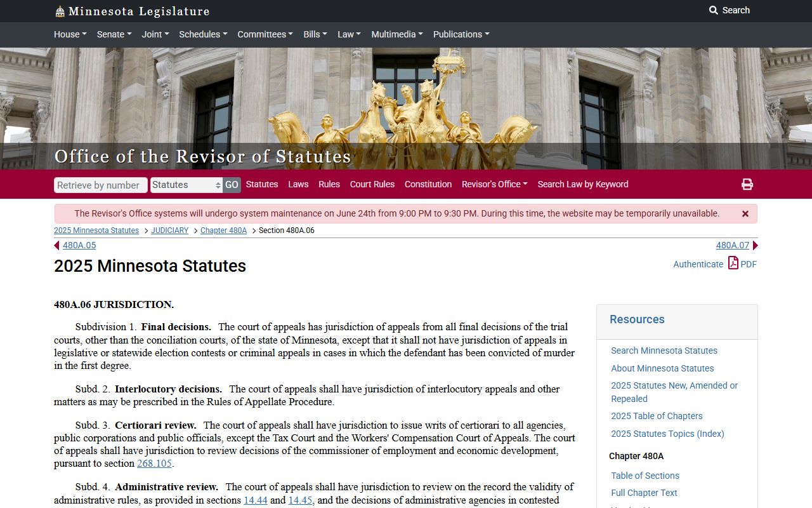Expand the Schedules menu
This screenshot has height=508, width=812.
click(x=203, y=34)
